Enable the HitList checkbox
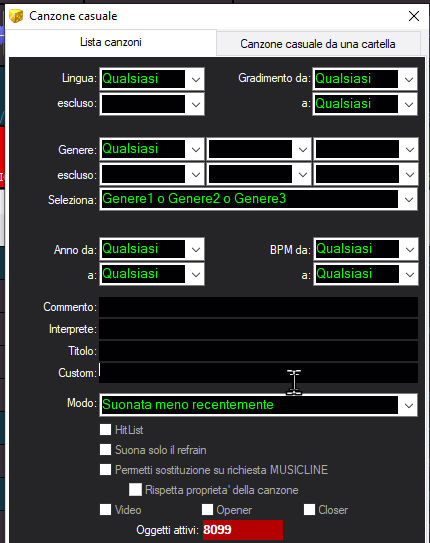The width and height of the screenshot is (430, 543). pyautogui.click(x=105, y=429)
